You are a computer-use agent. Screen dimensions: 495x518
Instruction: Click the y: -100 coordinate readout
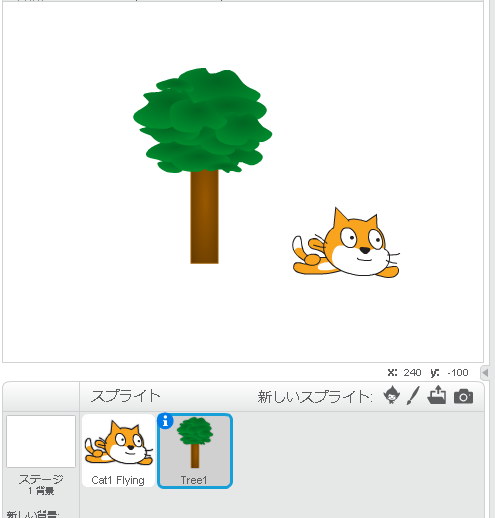coord(449,373)
